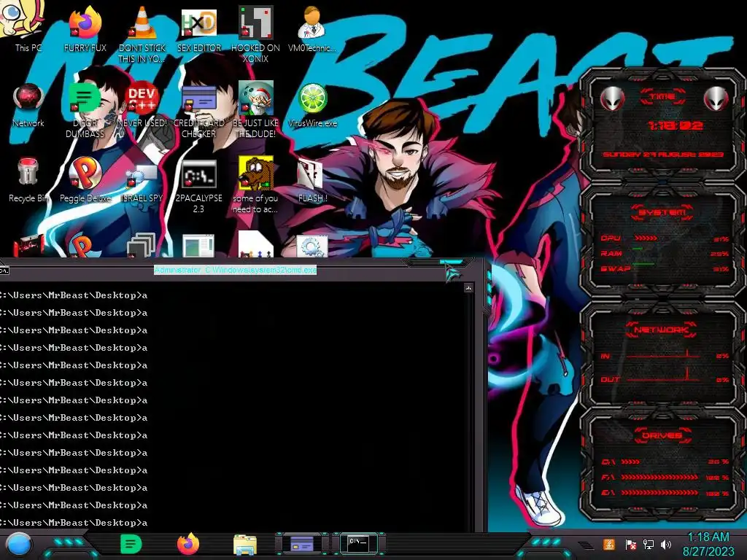Screen dimensions: 747x560
Task: Click the cmd window title bar icon
Action: 4,271
